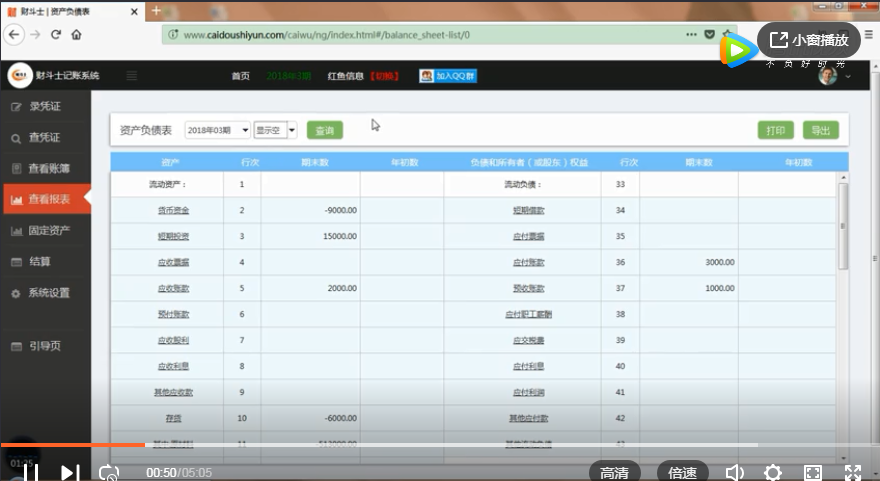Open the 应收票据 asset link
The height and width of the screenshot is (481, 880).
pyautogui.click(x=173, y=262)
